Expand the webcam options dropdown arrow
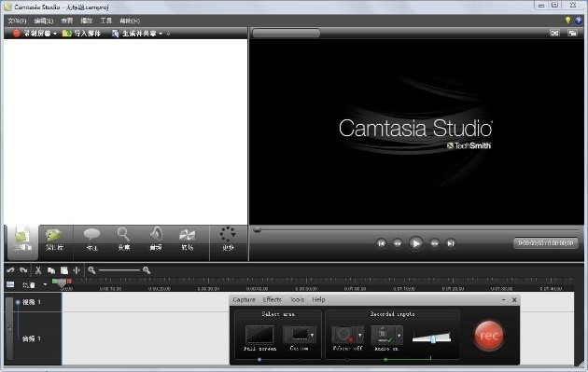 pyautogui.click(x=360, y=335)
